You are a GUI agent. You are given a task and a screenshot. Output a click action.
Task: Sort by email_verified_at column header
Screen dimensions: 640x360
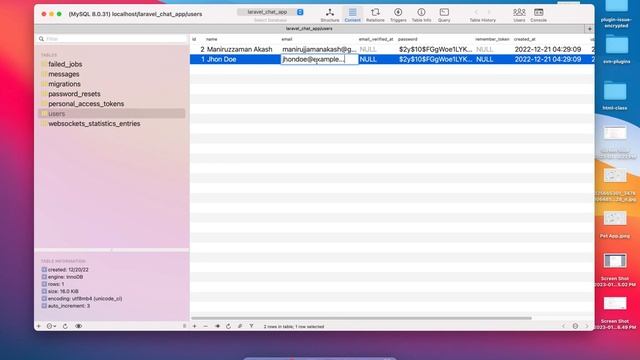[376, 39]
